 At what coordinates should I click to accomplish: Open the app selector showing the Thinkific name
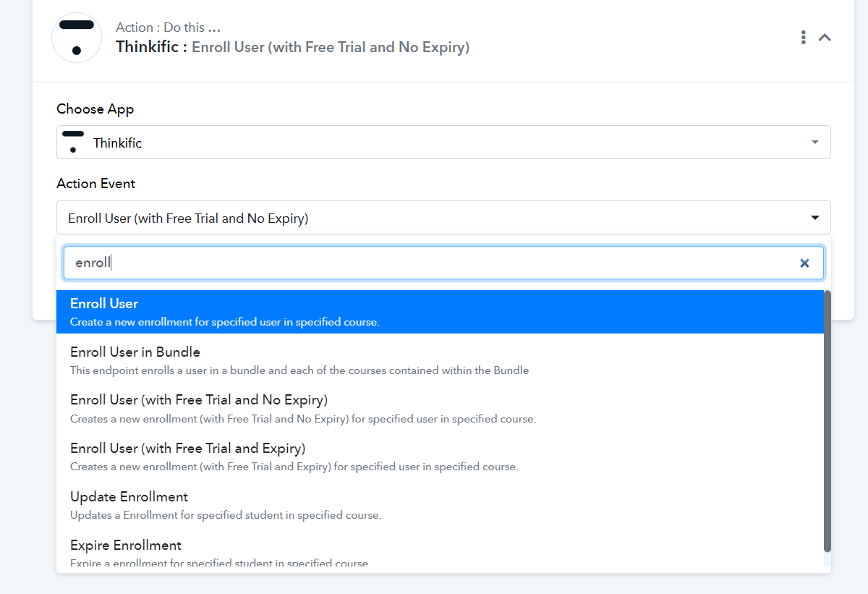click(x=443, y=143)
